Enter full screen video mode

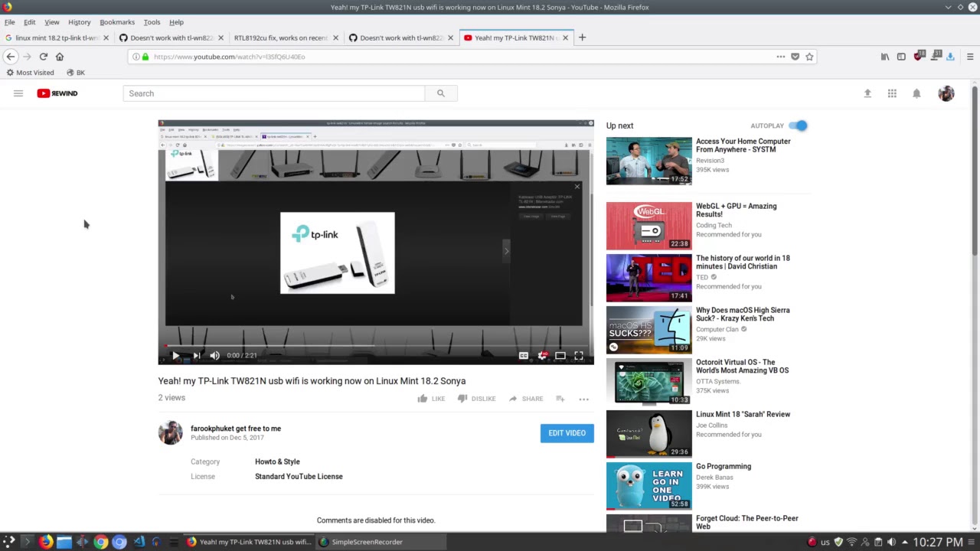tap(579, 355)
